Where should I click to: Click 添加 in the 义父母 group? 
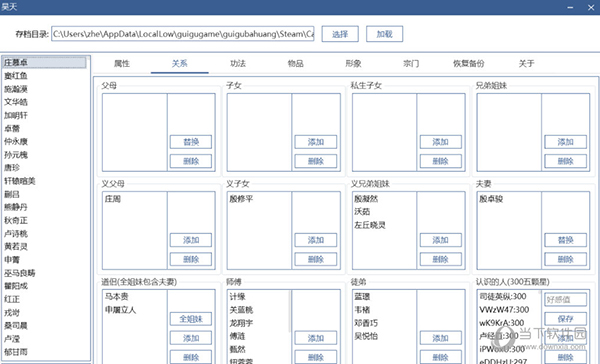[x=191, y=240]
